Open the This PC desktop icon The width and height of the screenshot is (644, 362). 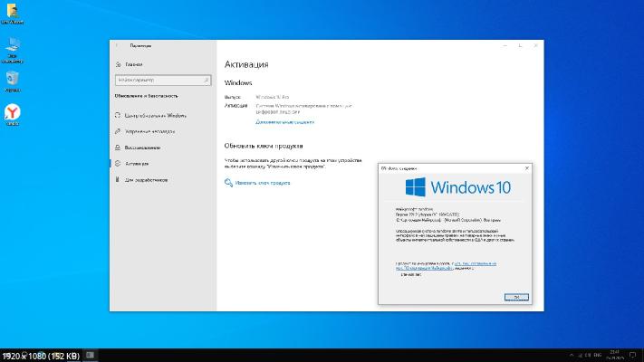point(13,46)
